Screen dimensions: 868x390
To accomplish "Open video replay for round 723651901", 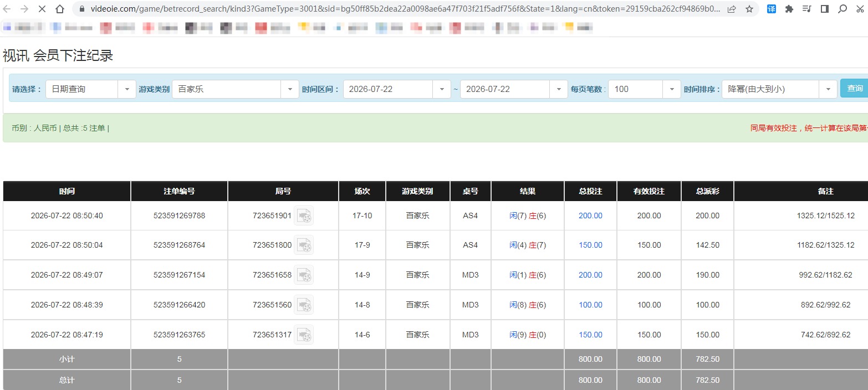I will pos(304,215).
